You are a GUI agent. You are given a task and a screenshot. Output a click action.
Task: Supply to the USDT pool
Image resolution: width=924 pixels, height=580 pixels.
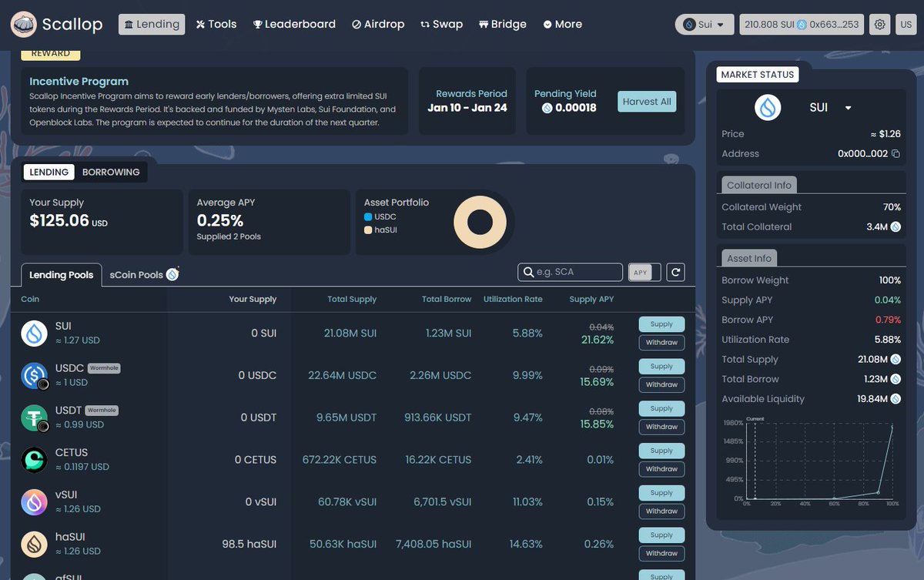pos(661,408)
